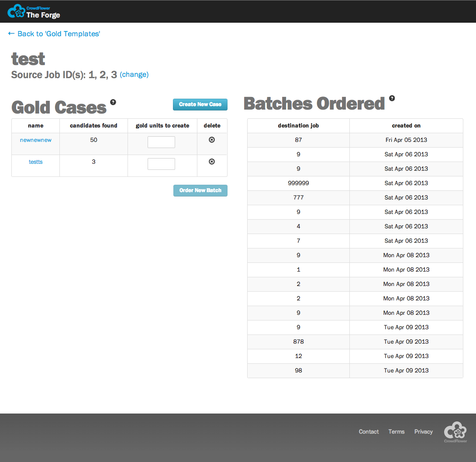476x462 pixels.
Task: Select destination job 4
Action: pyautogui.click(x=298, y=227)
